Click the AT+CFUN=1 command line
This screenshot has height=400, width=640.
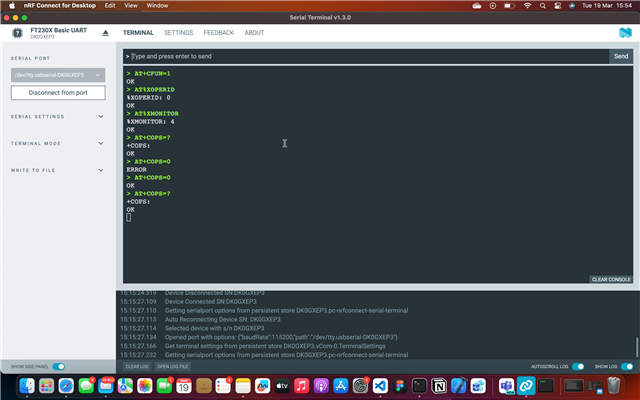[x=149, y=73]
